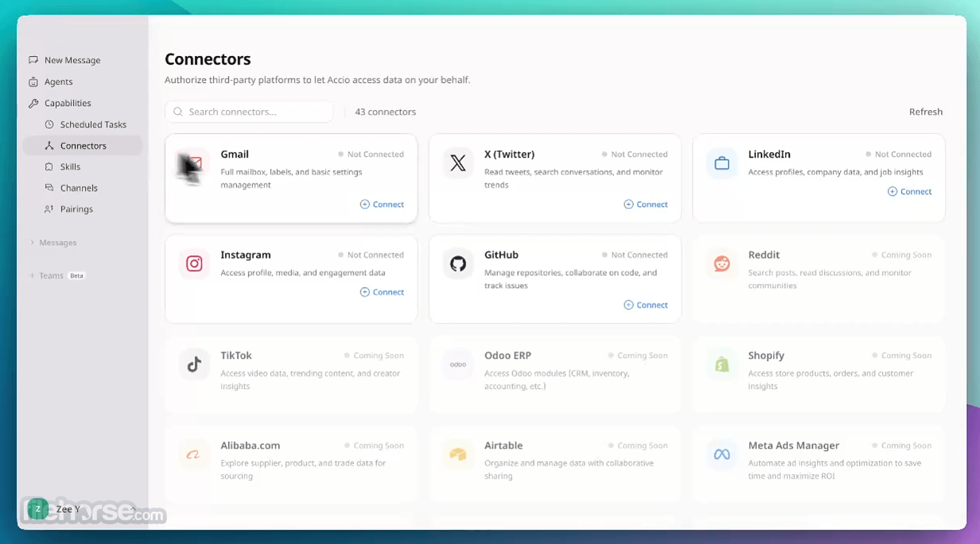
Task: Refresh the connectors list
Action: [926, 112]
